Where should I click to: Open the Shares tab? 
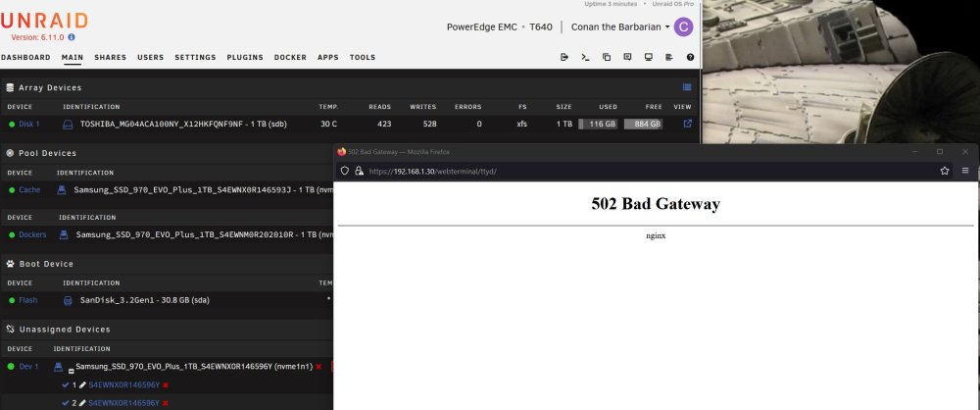pyautogui.click(x=111, y=58)
